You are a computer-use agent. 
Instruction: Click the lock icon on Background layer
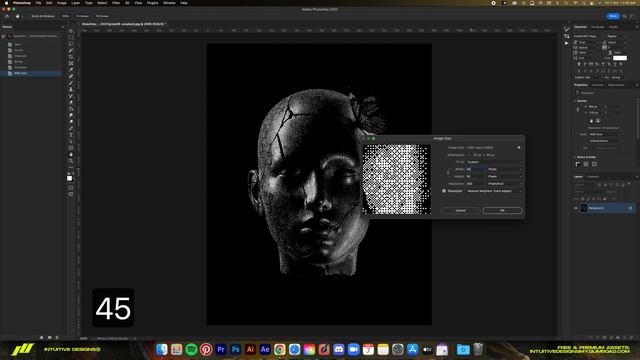(x=630, y=208)
